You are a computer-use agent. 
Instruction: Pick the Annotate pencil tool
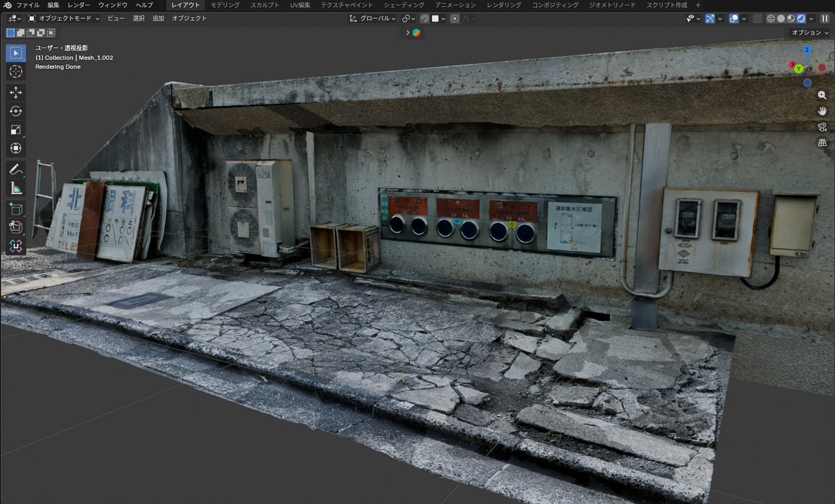coord(16,169)
